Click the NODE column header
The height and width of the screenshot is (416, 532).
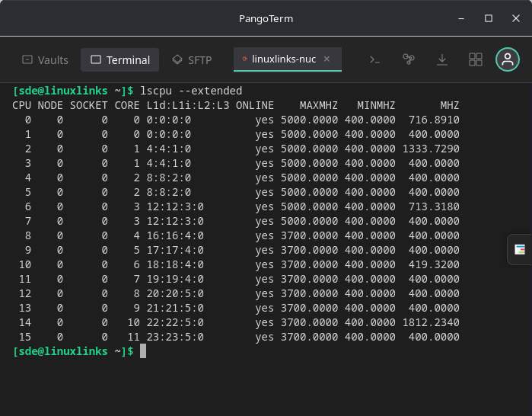50,106
